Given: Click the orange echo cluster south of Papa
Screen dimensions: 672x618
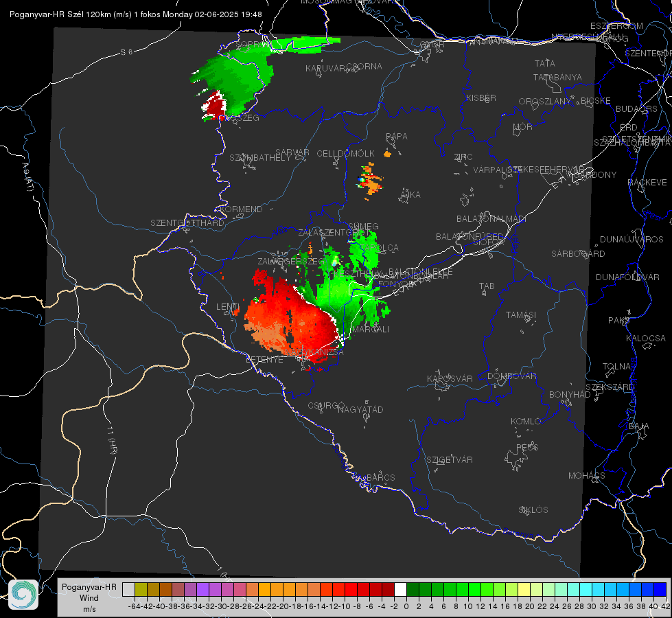Looking at the screenshot, I should [369, 181].
